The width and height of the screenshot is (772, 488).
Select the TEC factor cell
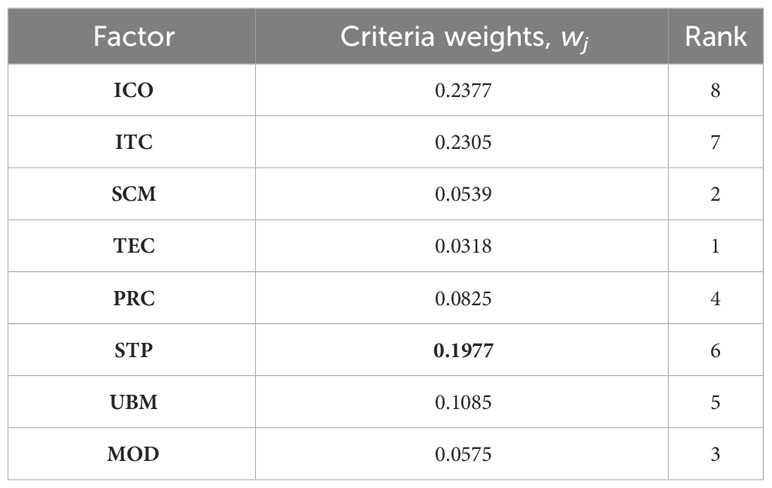pos(133,245)
